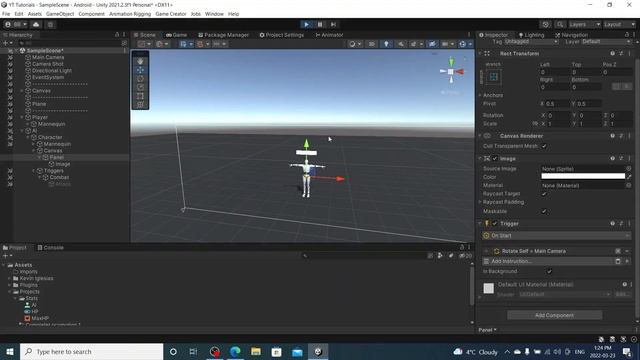Expand the Anchors foldout
The image size is (640, 360).
click(x=480, y=95)
